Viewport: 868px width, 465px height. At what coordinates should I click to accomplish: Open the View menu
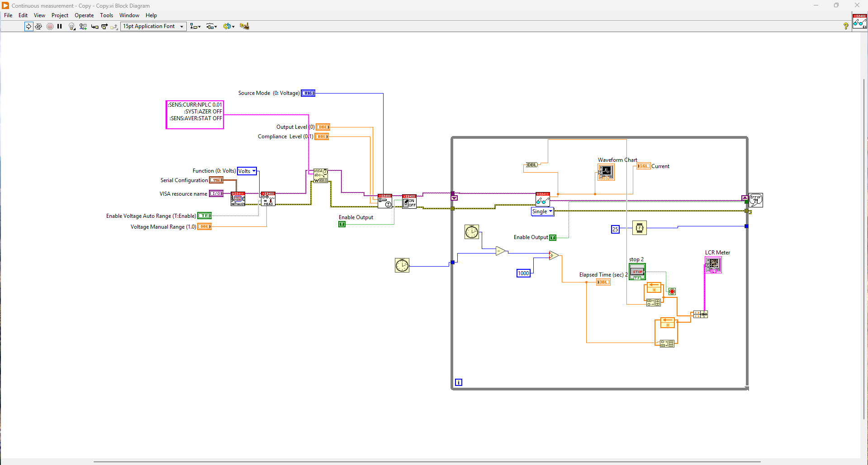coord(39,15)
